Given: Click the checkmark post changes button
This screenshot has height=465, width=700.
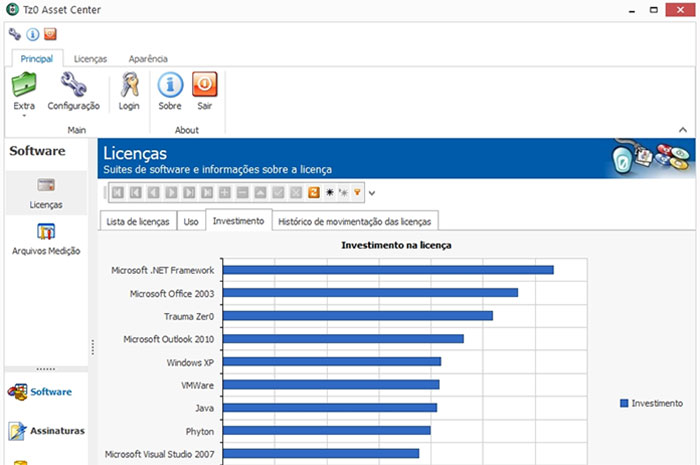Looking at the screenshot, I should (x=278, y=193).
